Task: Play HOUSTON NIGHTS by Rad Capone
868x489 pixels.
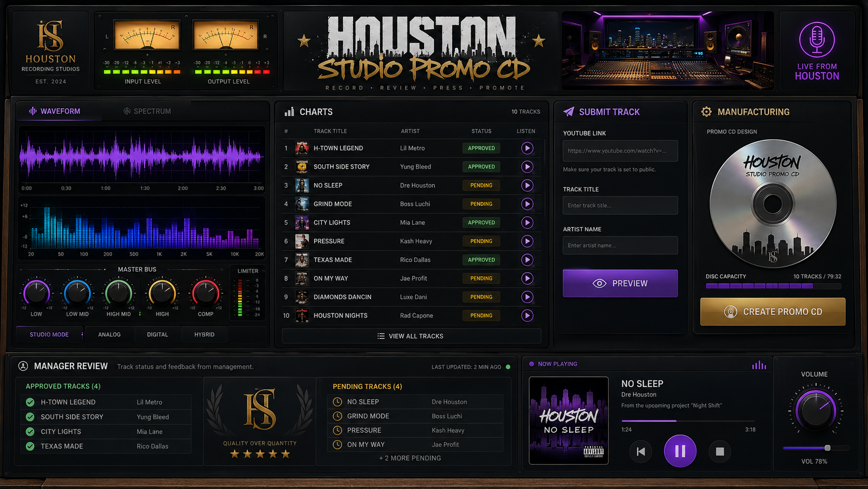Action: tap(527, 315)
